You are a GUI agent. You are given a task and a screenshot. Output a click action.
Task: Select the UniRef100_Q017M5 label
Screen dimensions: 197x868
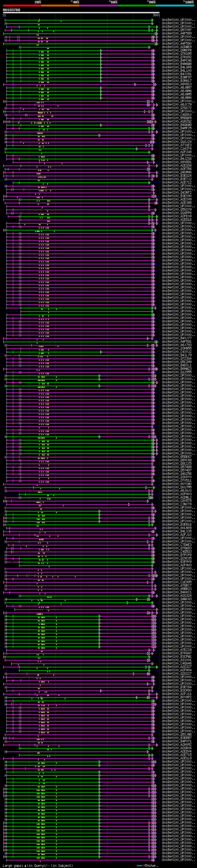(177, 487)
